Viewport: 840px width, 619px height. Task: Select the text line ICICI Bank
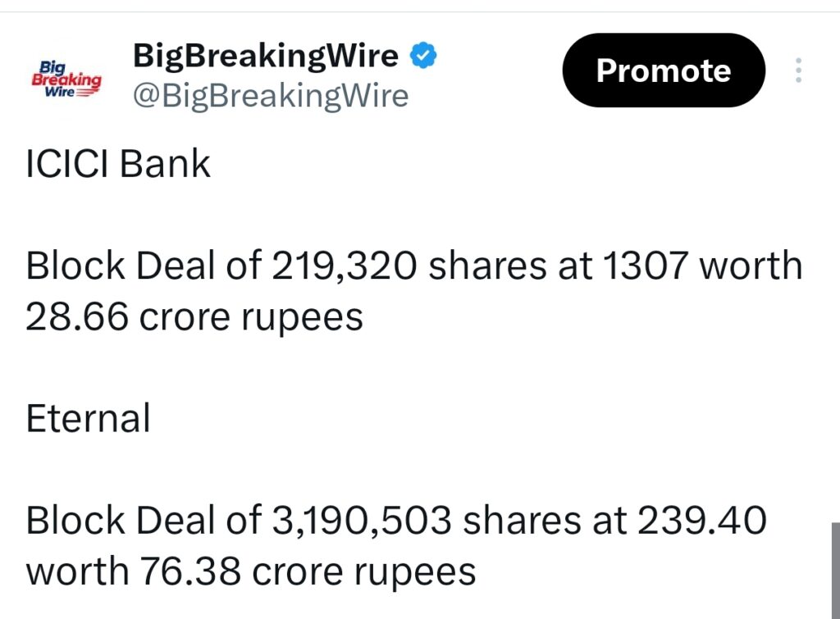(117, 164)
